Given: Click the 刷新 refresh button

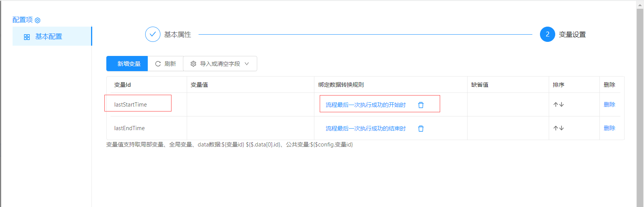Looking at the screenshot, I should click(x=165, y=64).
